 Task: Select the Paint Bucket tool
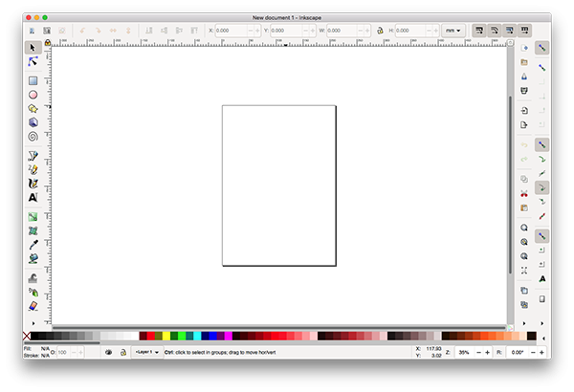tap(33, 259)
